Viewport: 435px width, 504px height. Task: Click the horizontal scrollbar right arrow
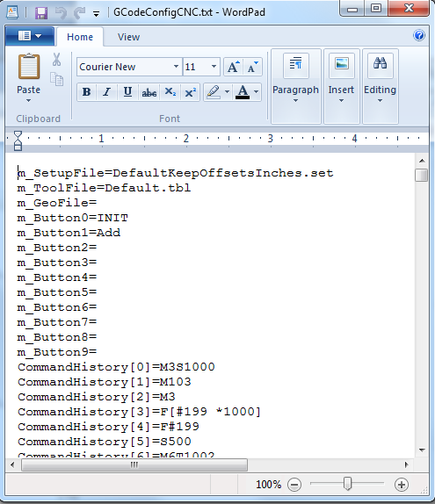click(x=406, y=464)
